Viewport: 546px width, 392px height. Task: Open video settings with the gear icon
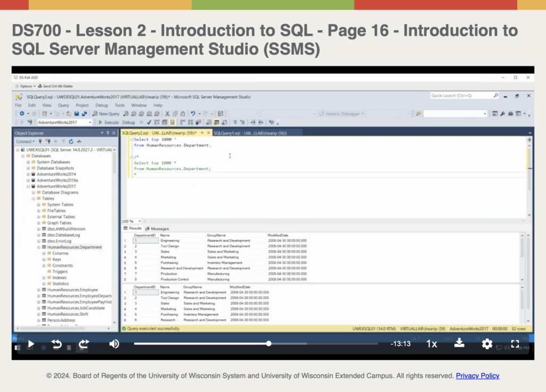pyautogui.click(x=487, y=344)
